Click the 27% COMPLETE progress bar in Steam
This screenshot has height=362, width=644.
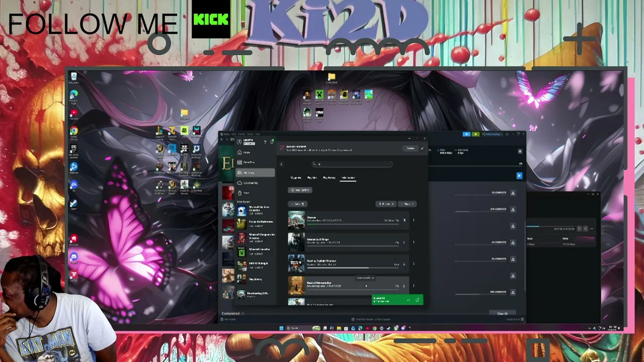[480, 212]
